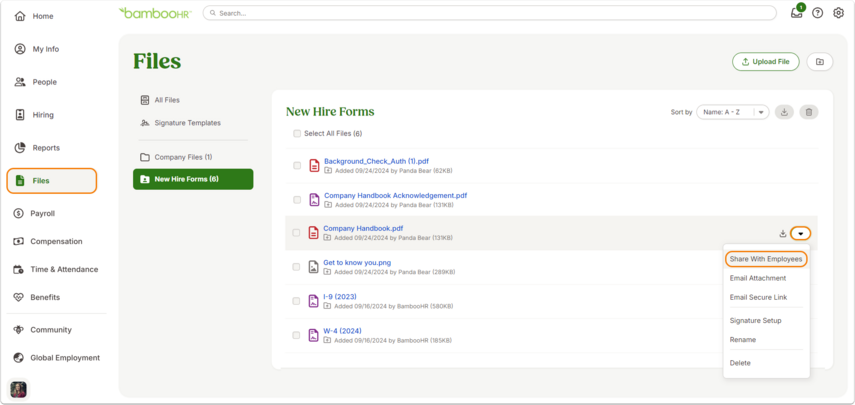Screen dimensions: 855x405
Task: Check the Select All Files checkbox
Action: pyautogui.click(x=297, y=134)
